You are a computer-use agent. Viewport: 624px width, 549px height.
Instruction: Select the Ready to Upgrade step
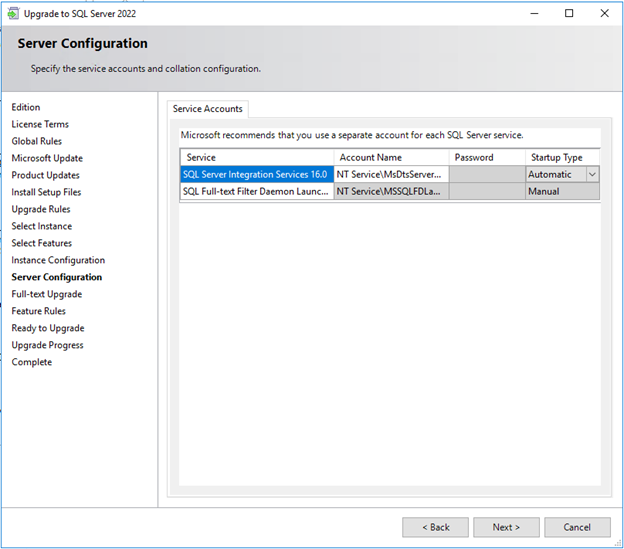coord(48,328)
